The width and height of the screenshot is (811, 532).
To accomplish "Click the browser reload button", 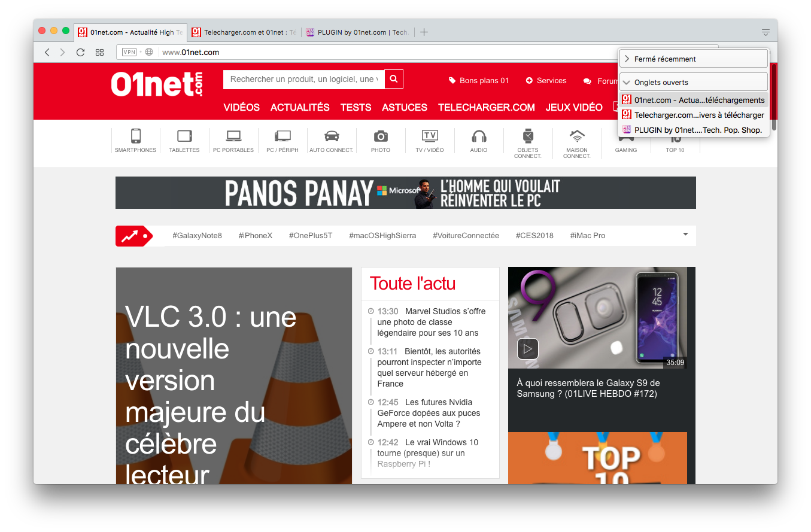I will [80, 53].
